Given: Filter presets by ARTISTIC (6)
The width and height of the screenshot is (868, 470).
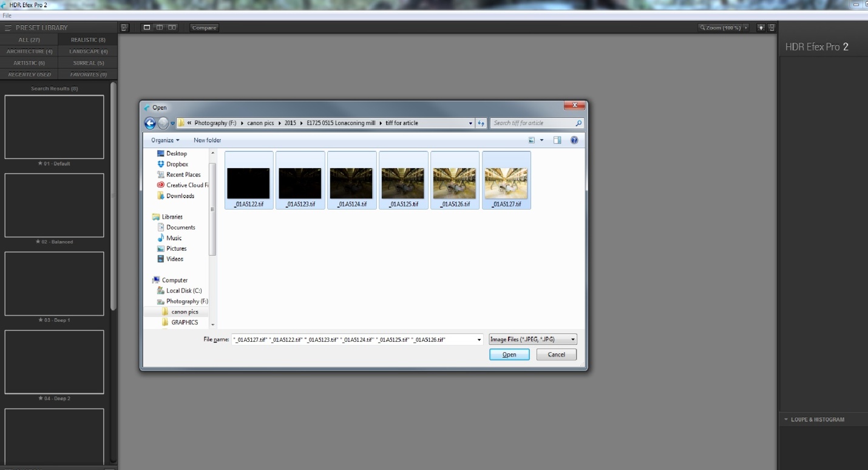Looking at the screenshot, I should 29,63.
